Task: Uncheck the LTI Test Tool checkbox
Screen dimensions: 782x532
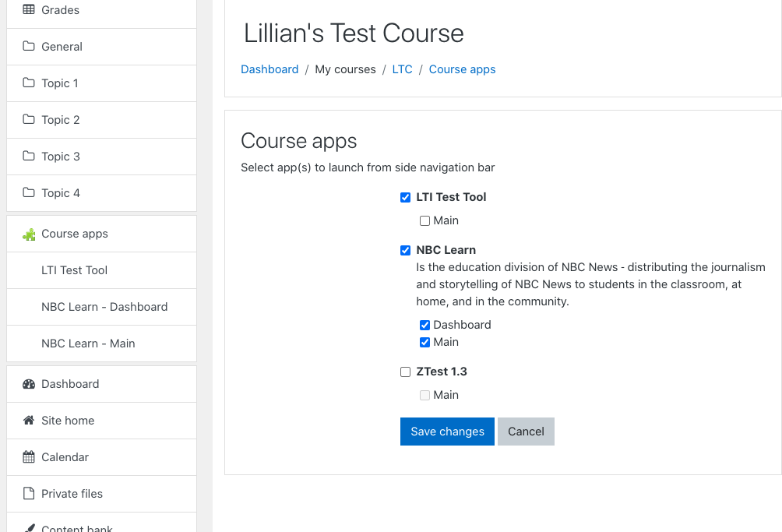Action: point(406,197)
